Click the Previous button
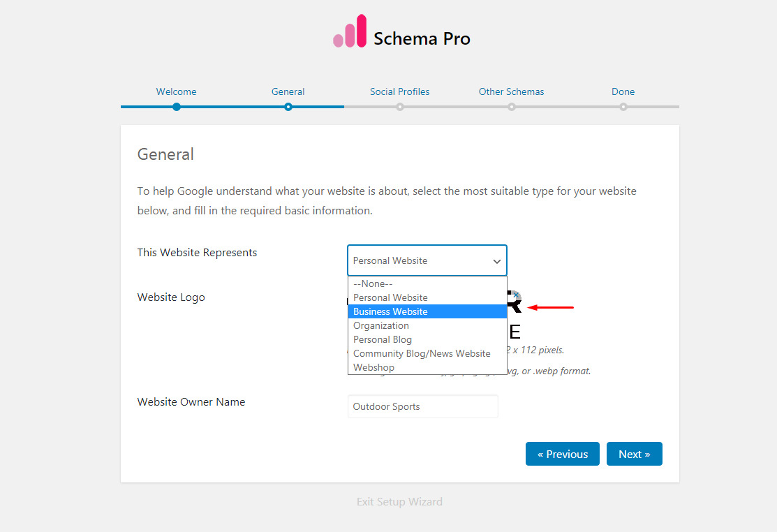This screenshot has width=777, height=532. pyautogui.click(x=562, y=454)
